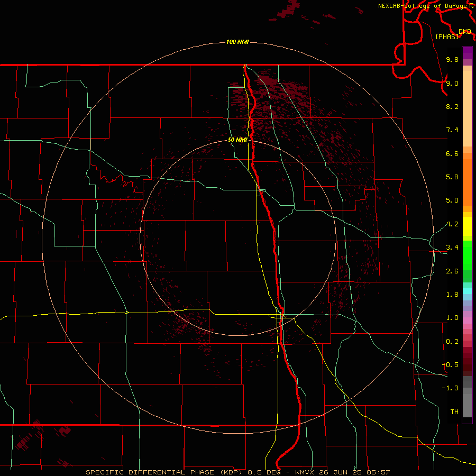Click the 7.4 legend value
Screen dimensions: 476x476
pyautogui.click(x=452, y=130)
